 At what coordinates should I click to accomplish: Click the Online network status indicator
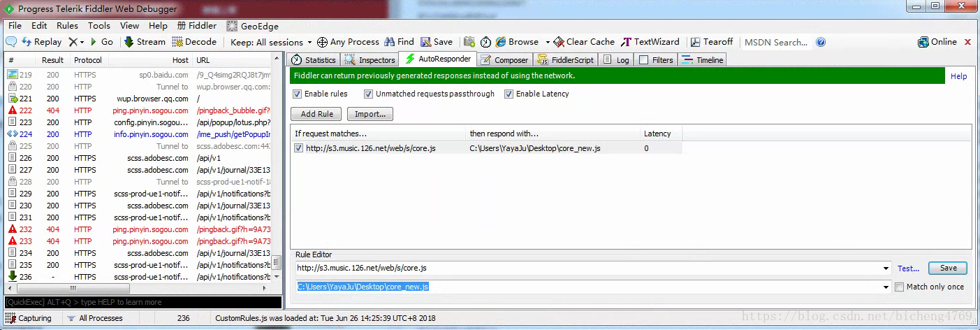coord(937,42)
